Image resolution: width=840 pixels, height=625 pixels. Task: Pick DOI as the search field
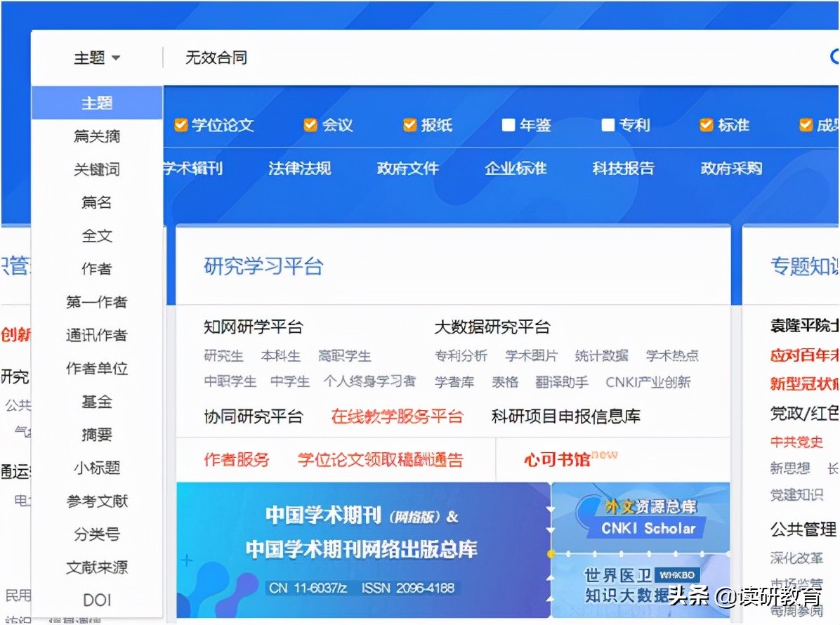pyautogui.click(x=97, y=600)
